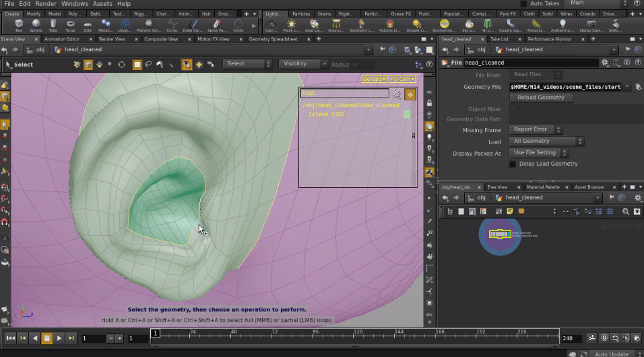The image size is (644, 357).
Task: Click the Reload Geometry button
Action: pos(541,98)
